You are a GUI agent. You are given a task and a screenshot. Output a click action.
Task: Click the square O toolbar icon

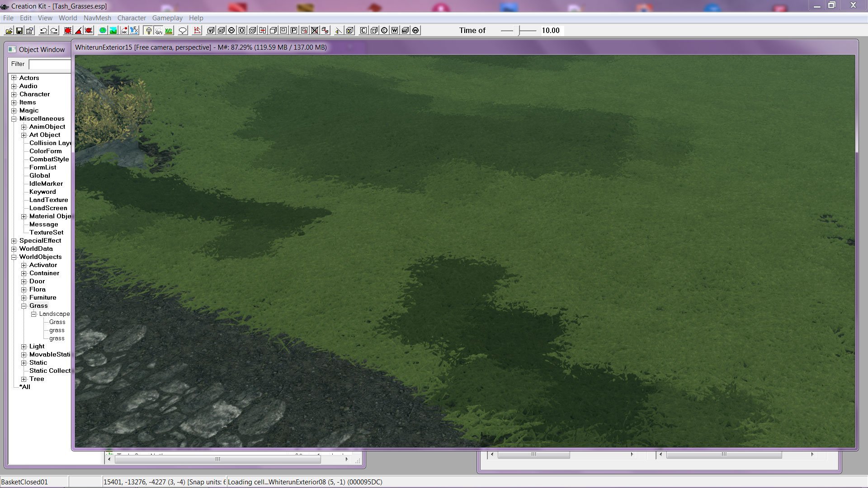coord(242,30)
